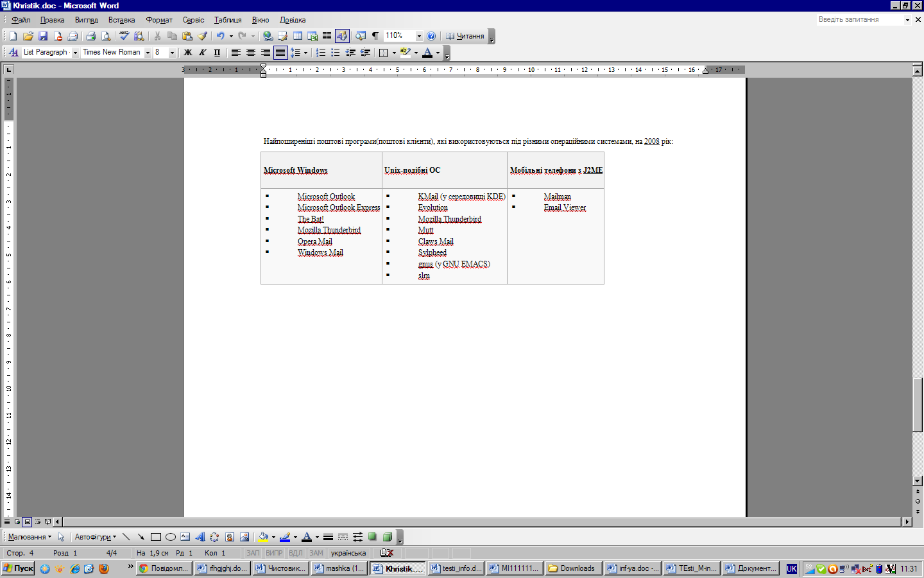Switch to mashka taskbar document
The height and width of the screenshot is (578, 924).
pos(339,568)
